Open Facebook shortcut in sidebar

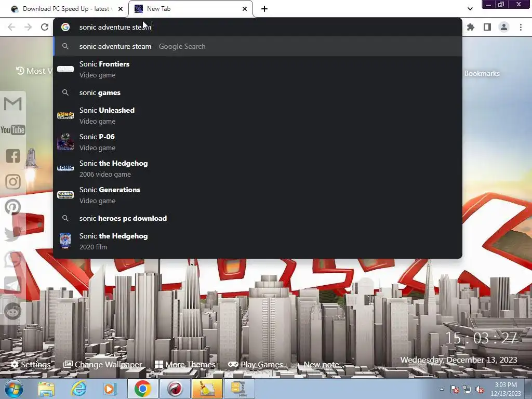(13, 156)
